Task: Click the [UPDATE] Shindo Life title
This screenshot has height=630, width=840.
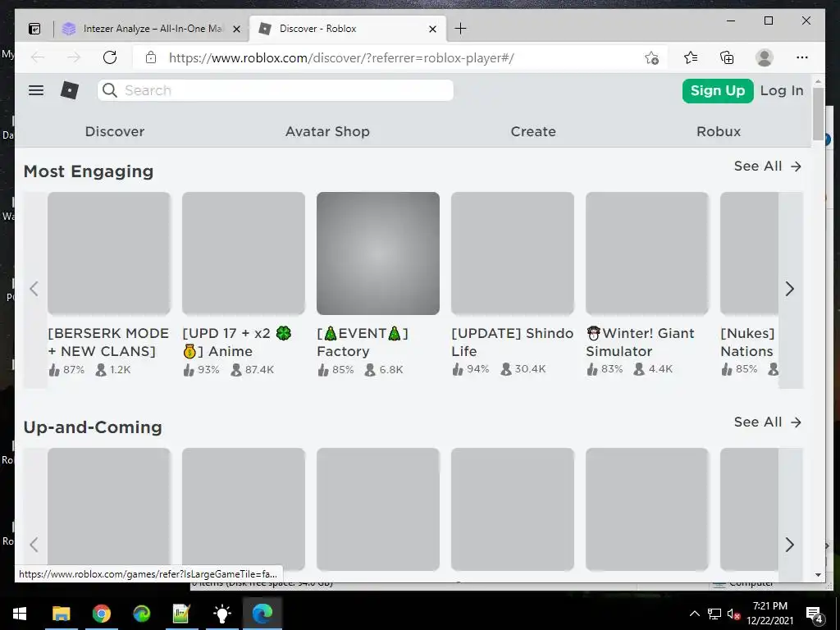Action: point(512,342)
